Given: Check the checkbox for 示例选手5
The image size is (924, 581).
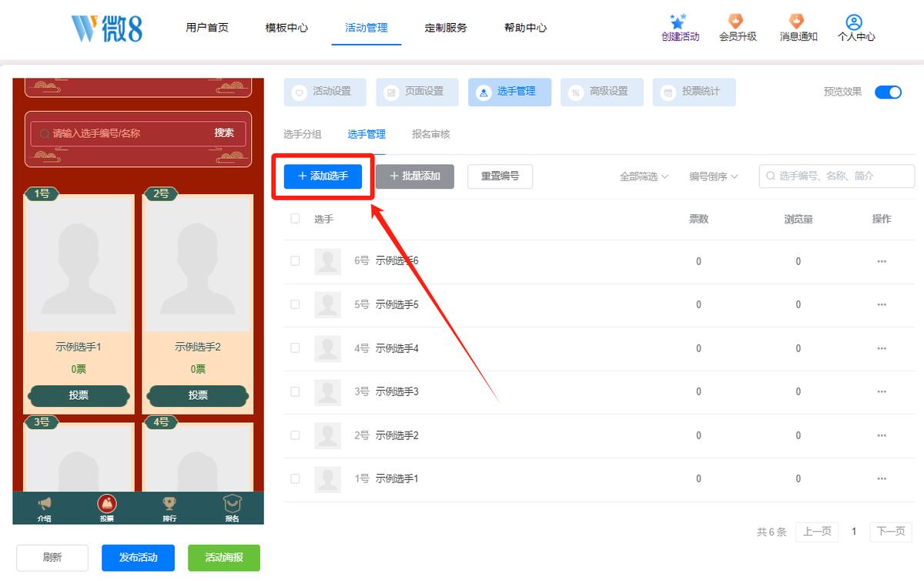Looking at the screenshot, I should coord(295,304).
